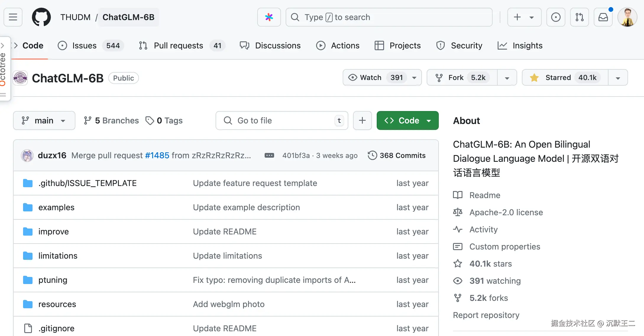644x336 pixels.
Task: Open the issues header icon
Action: [556, 17]
